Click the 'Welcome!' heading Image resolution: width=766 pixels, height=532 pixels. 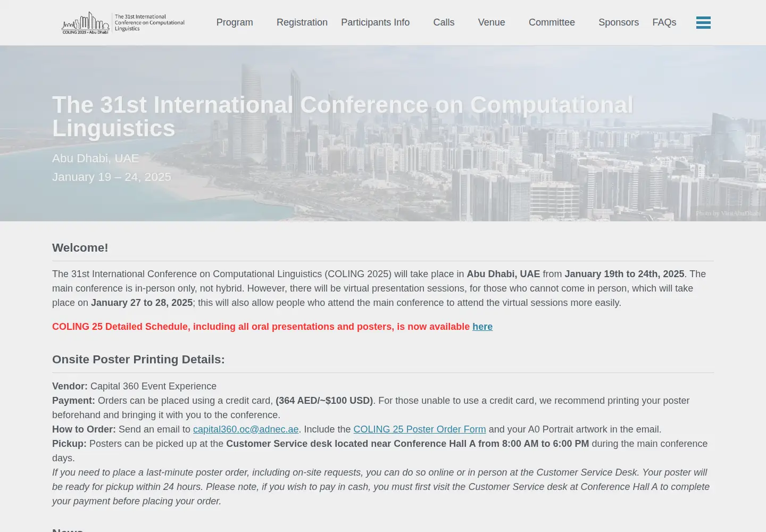point(80,247)
